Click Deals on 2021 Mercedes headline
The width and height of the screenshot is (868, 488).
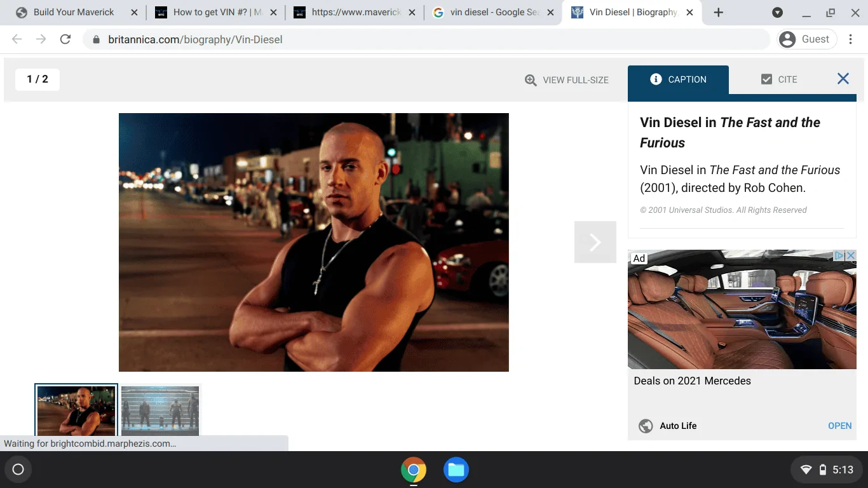pos(692,381)
